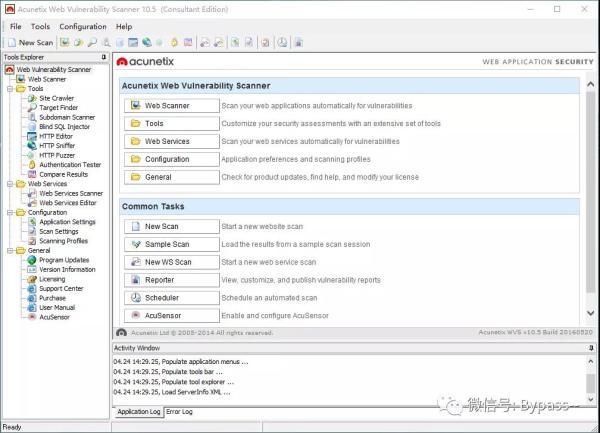Collapse the Configuration tree node
Viewport: 600px width, 433px height.
pyautogui.click(x=9, y=212)
